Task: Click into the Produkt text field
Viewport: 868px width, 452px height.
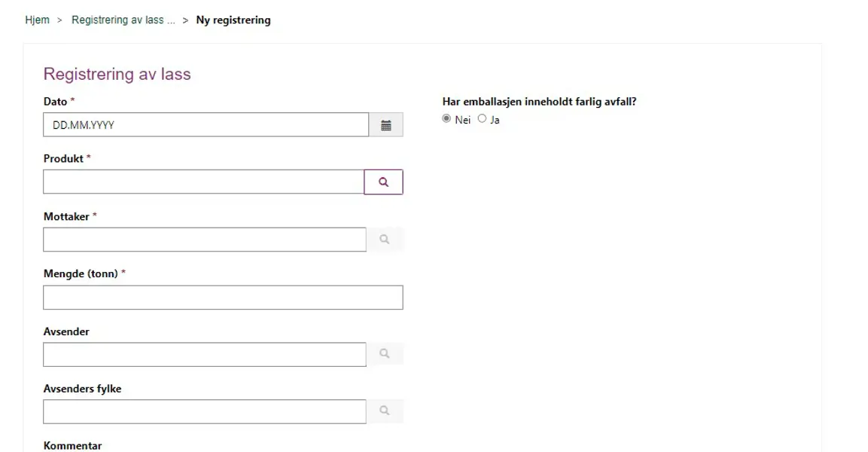Action: coord(203,182)
